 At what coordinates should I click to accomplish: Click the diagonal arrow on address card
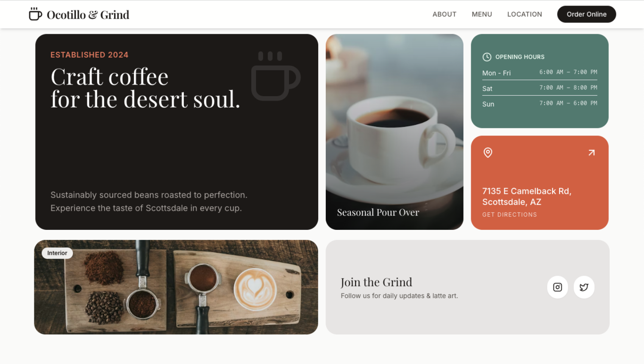click(591, 152)
